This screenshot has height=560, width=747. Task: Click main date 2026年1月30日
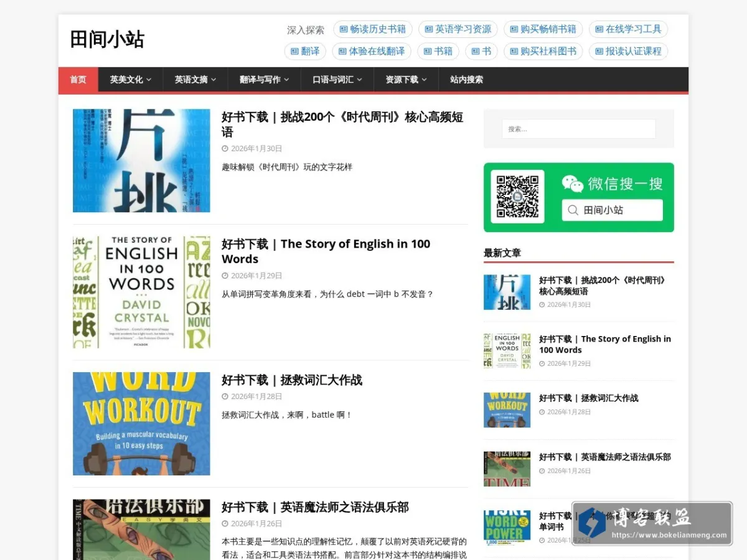click(x=256, y=149)
